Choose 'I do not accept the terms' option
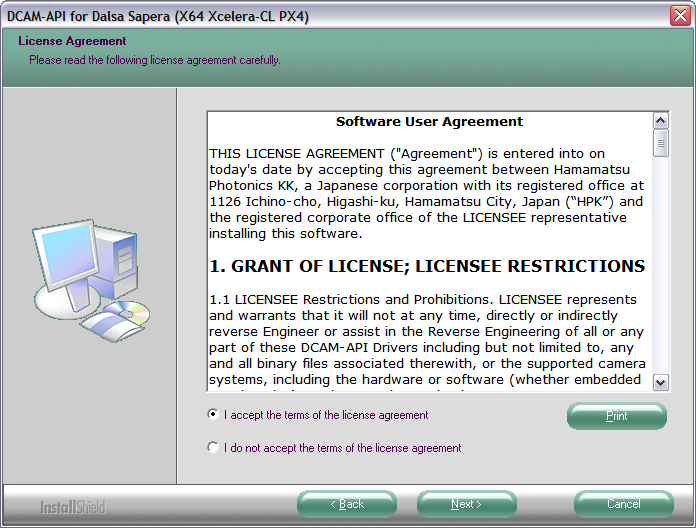 click(x=213, y=447)
